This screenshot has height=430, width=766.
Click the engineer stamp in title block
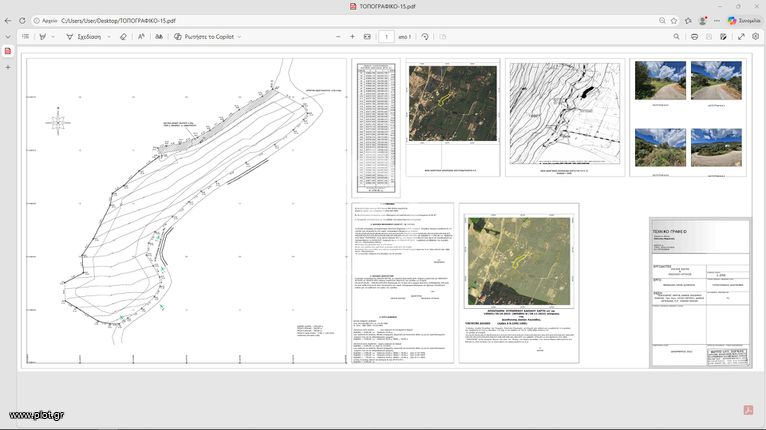click(x=727, y=357)
